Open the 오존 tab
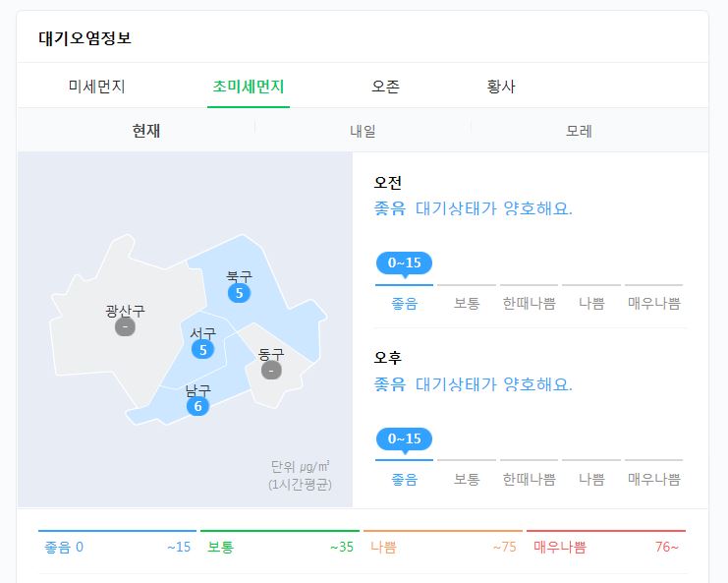Screen dimensions: 728x583 (385, 86)
